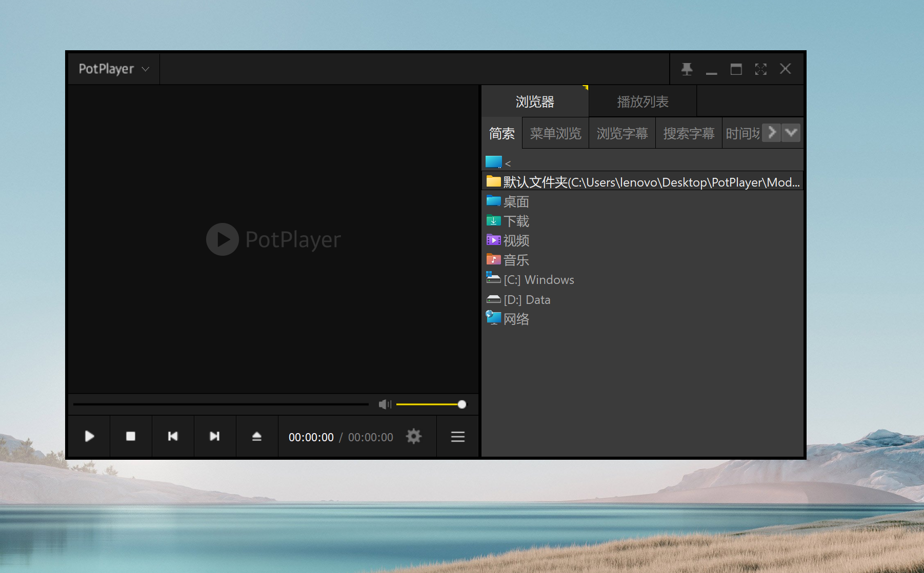Click the eject/open file icon
The image size is (924, 573).
(257, 436)
